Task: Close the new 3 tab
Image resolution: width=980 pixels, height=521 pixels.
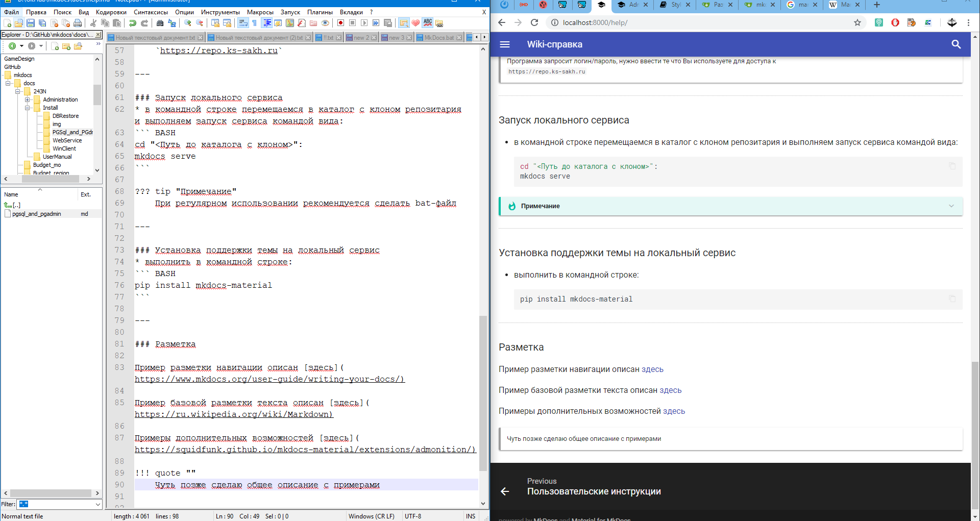Action: (x=409, y=38)
